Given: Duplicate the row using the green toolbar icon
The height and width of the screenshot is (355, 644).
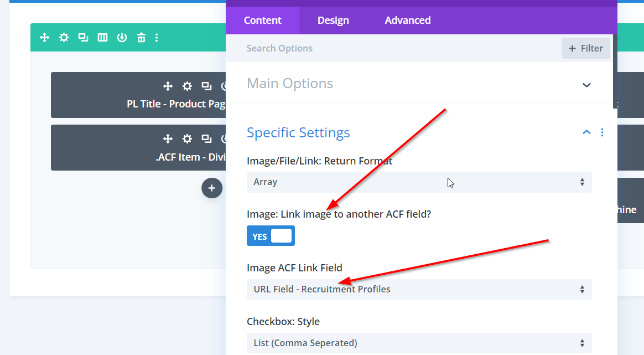Looking at the screenshot, I should pos(83,38).
